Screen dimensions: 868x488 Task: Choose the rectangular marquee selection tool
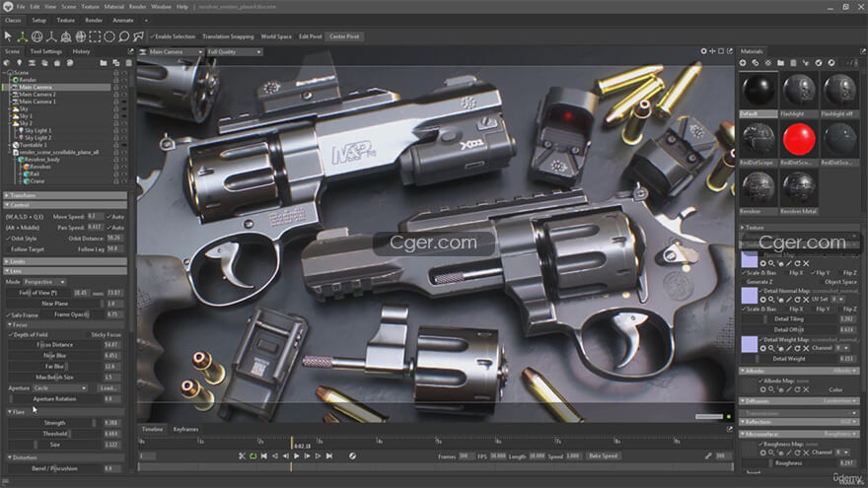(96, 36)
